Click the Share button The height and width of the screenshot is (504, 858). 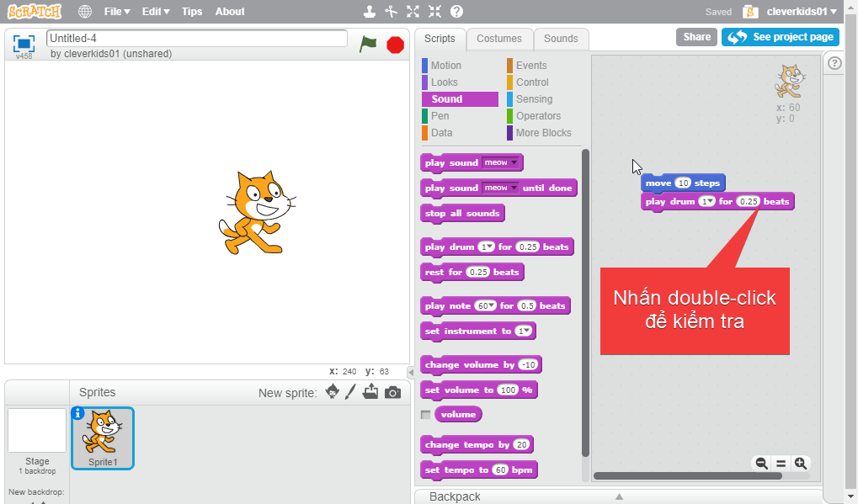click(696, 37)
